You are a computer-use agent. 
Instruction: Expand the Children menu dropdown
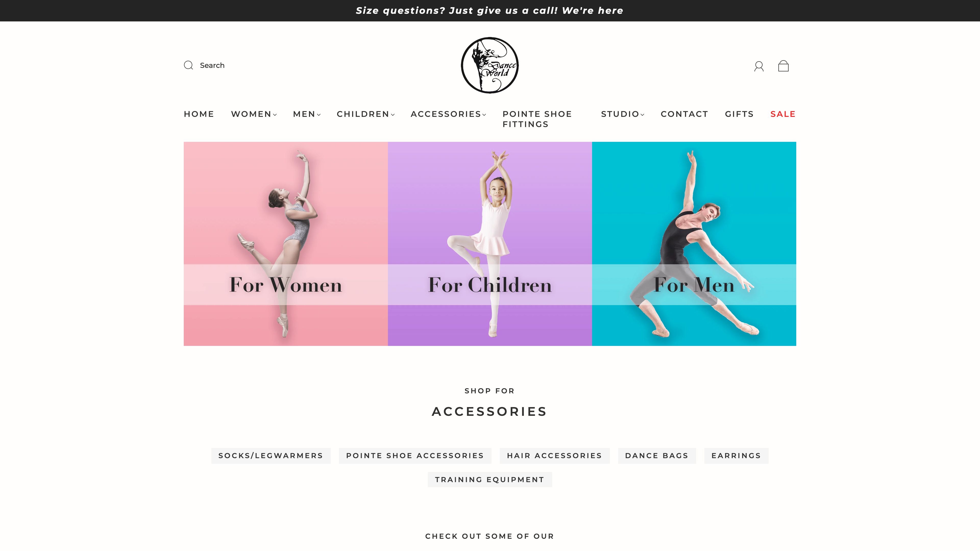pyautogui.click(x=366, y=114)
